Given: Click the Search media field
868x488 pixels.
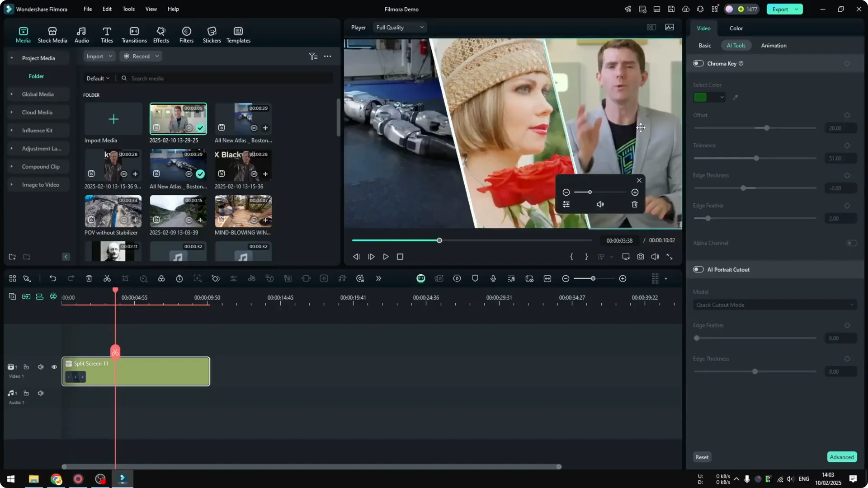Looking at the screenshot, I should [226, 78].
